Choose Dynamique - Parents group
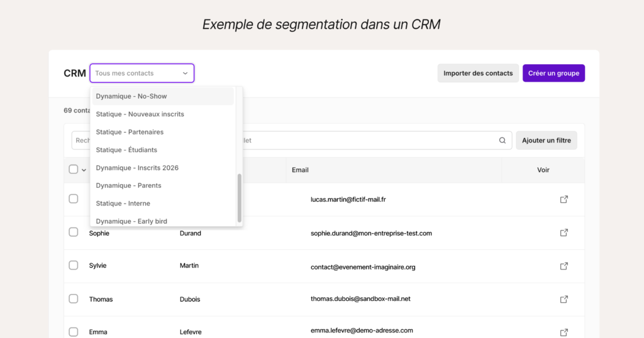The height and width of the screenshot is (338, 644). 163,185
